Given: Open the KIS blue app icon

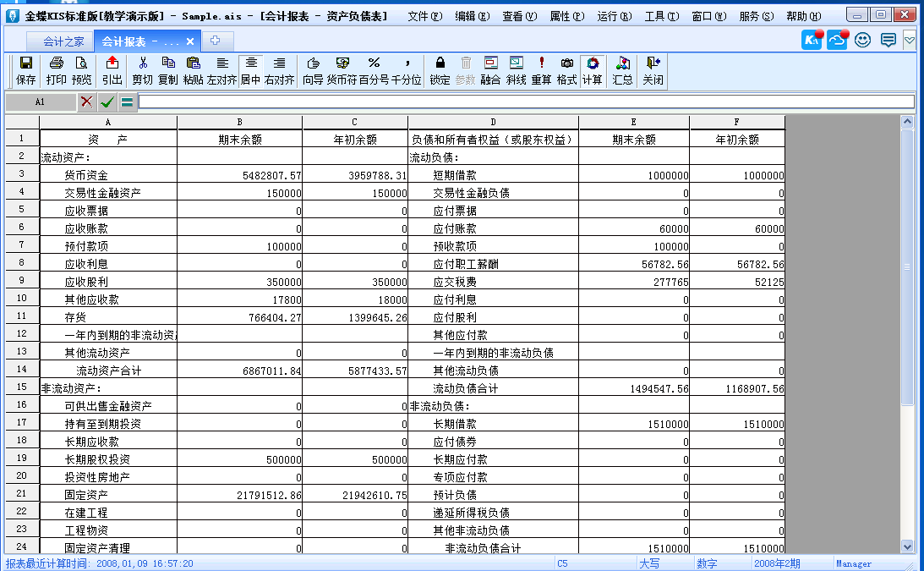Looking at the screenshot, I should 812,40.
